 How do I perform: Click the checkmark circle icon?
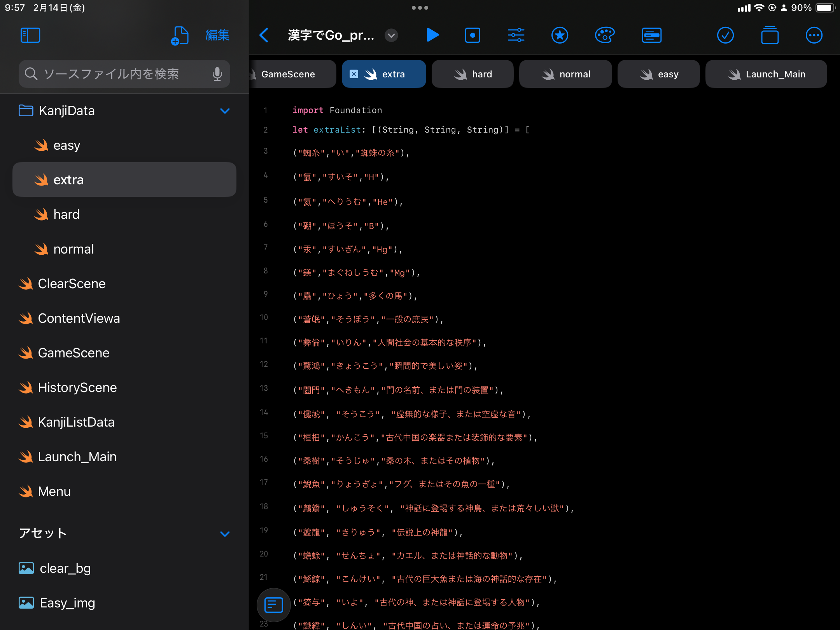pos(725,35)
